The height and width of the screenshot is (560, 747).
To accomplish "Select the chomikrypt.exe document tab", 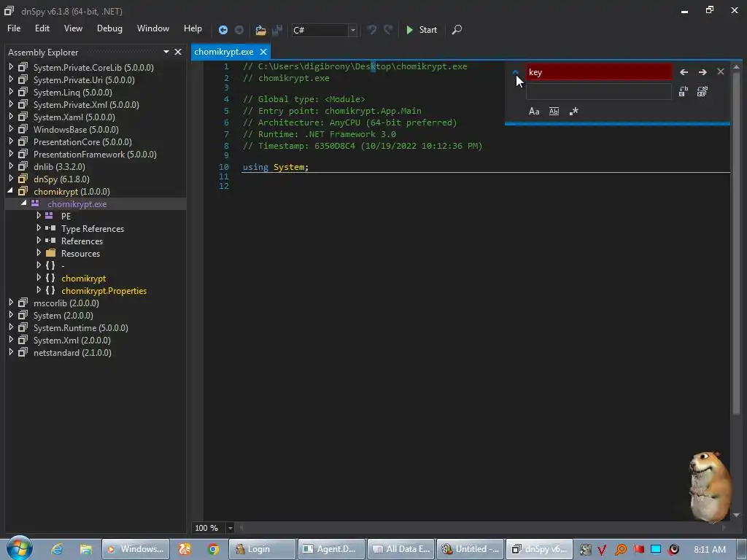I will [223, 52].
